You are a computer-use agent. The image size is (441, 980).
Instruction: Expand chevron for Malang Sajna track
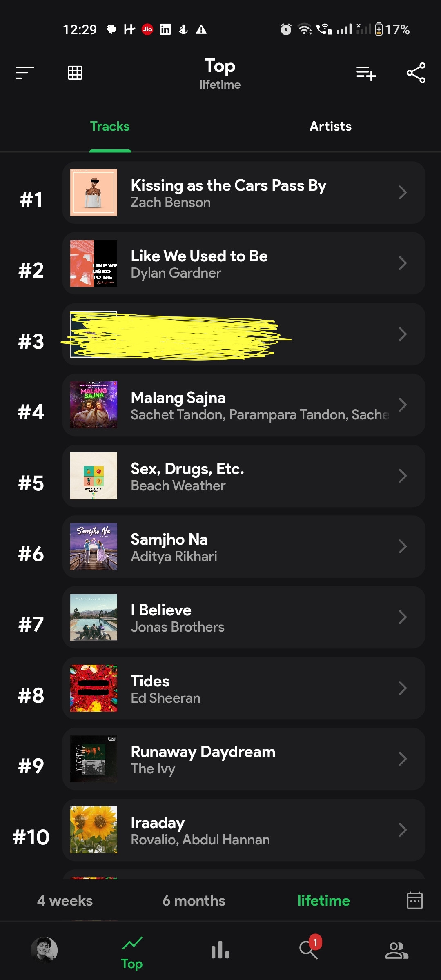[x=403, y=405]
